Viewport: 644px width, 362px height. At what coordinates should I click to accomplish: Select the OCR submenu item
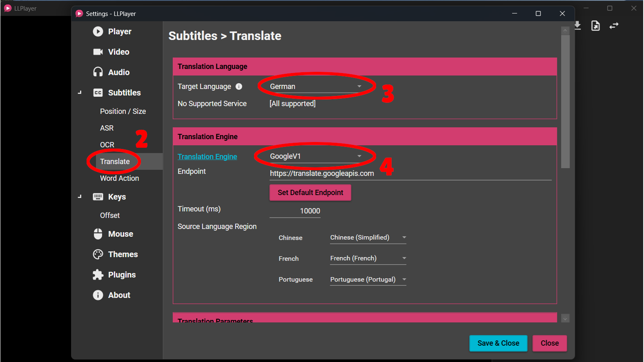[107, 145]
